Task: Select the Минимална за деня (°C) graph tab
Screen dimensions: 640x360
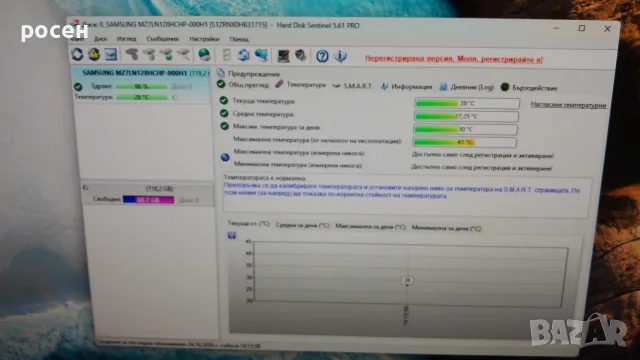Action: tap(446, 228)
